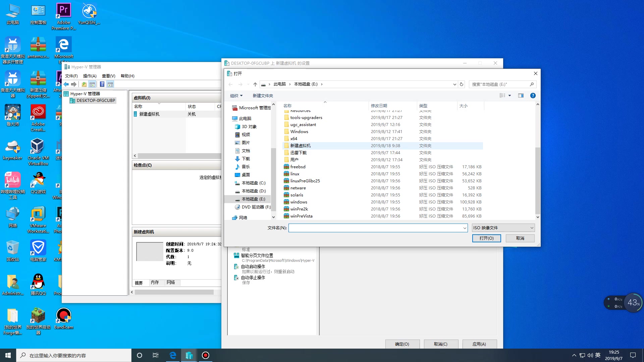Open Hyper-V help via blue question mark icon
Screen dimensions: 644x362
[102, 84]
